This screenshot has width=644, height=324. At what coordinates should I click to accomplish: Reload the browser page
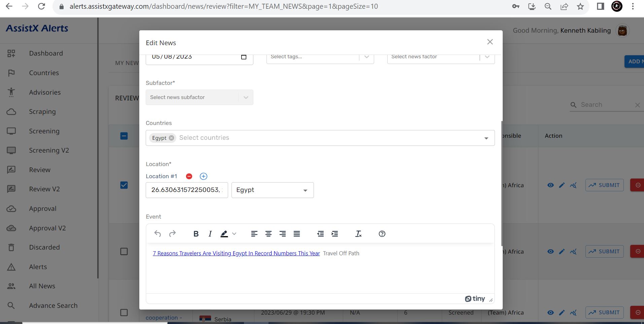coord(41,6)
